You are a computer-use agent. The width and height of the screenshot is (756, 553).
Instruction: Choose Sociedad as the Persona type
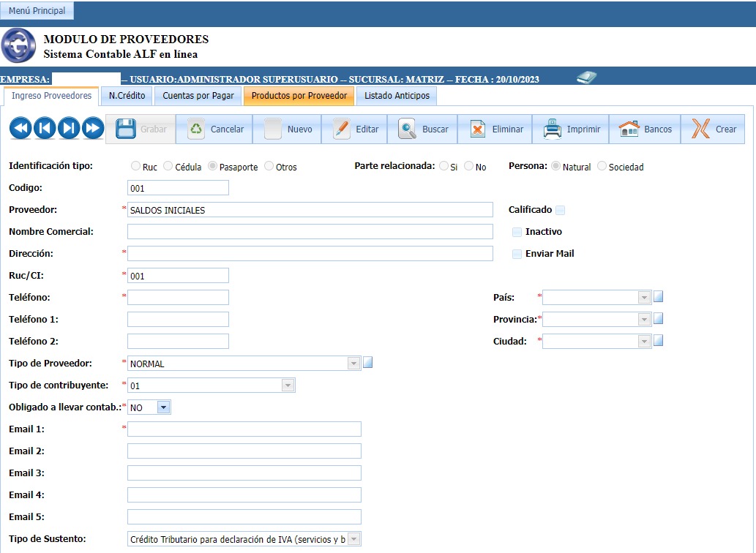602,167
